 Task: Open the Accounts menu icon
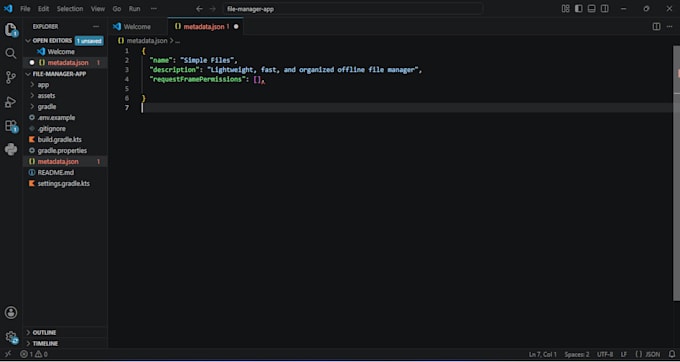(x=11, y=313)
